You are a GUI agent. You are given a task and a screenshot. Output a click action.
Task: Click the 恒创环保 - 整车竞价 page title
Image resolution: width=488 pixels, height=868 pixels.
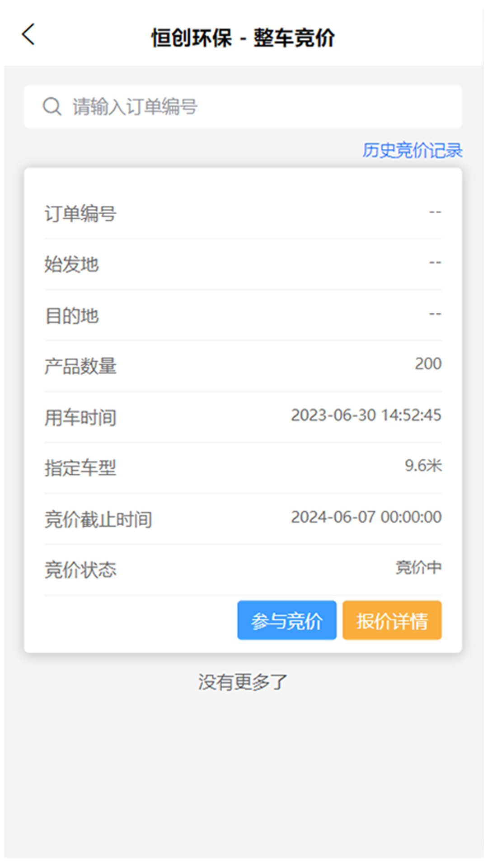243,38
